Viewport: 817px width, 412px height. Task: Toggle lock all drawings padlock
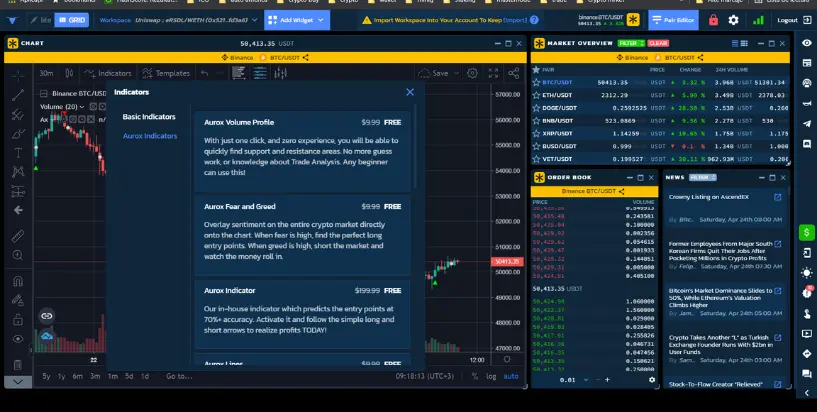pos(18,319)
